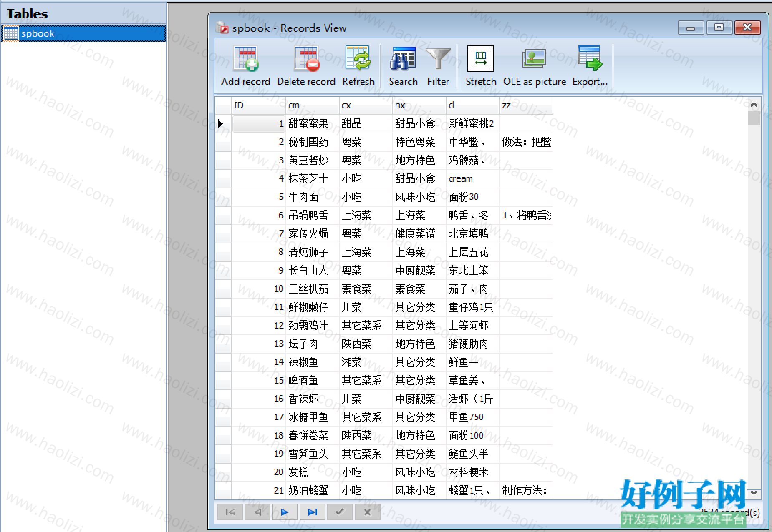Click the cm column header

point(313,105)
